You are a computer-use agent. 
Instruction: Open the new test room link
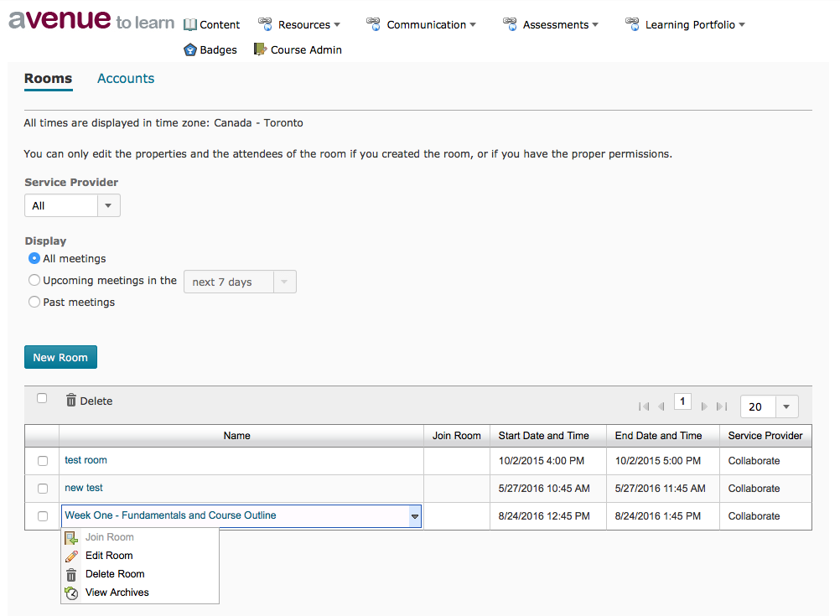(84, 488)
